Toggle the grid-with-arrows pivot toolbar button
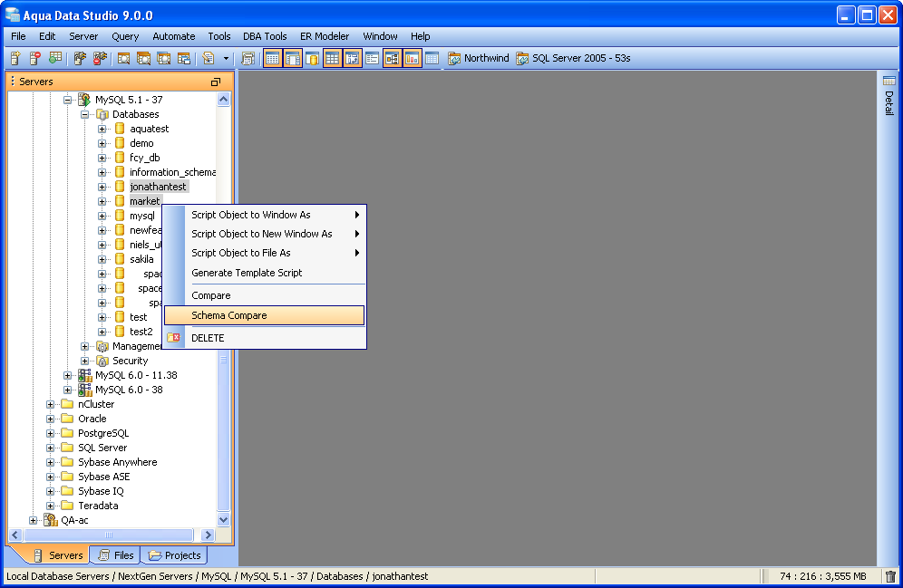The height and width of the screenshot is (588, 903). [353, 58]
